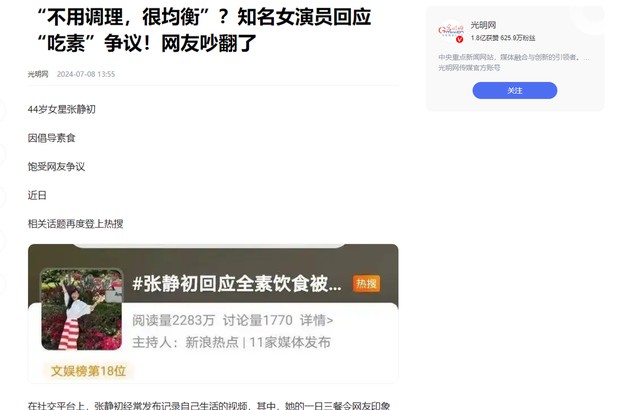
Task: Open the 详情> link in the hot-search card
Action: point(316,321)
